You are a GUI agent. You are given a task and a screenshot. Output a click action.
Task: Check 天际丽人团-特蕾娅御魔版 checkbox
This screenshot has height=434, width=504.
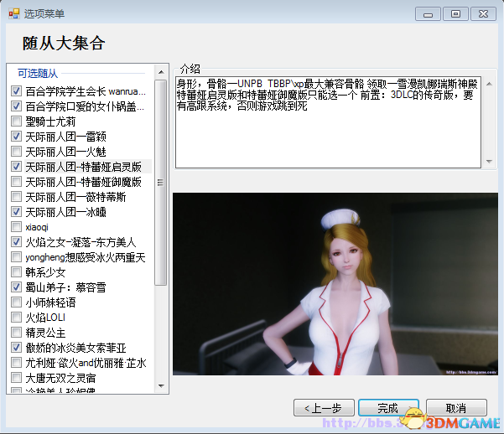point(16,182)
